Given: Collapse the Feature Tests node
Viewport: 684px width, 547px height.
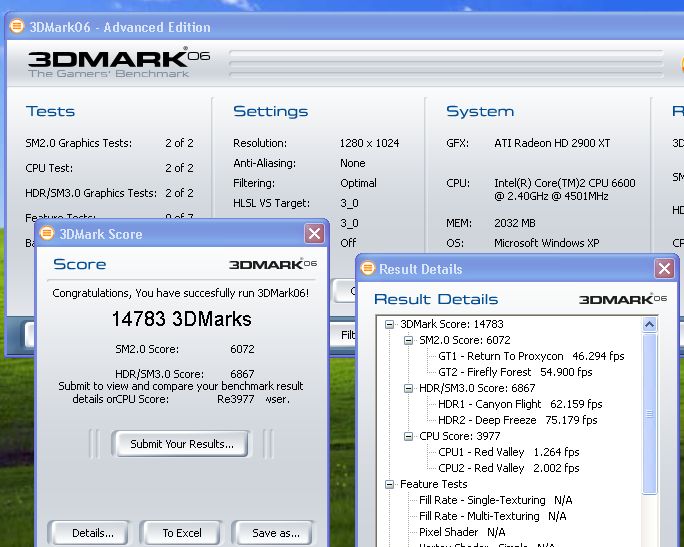Looking at the screenshot, I should point(389,484).
